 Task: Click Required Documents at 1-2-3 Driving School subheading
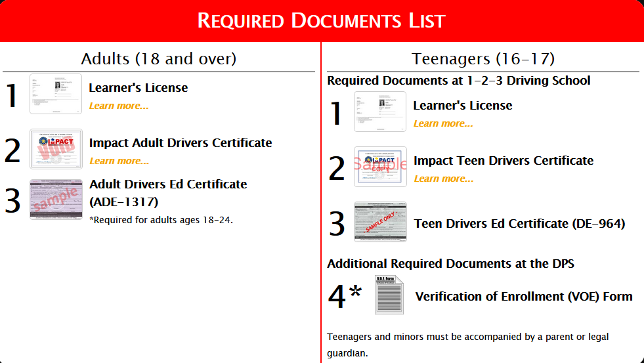[459, 81]
